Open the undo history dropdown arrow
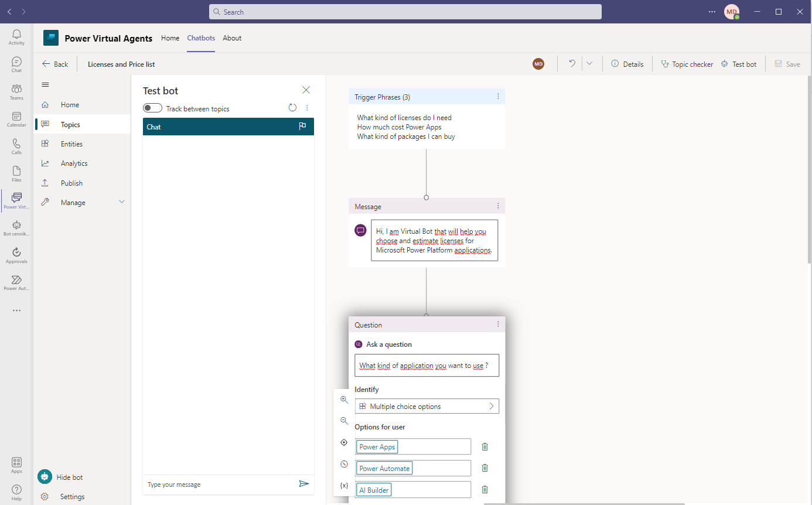 pyautogui.click(x=589, y=64)
